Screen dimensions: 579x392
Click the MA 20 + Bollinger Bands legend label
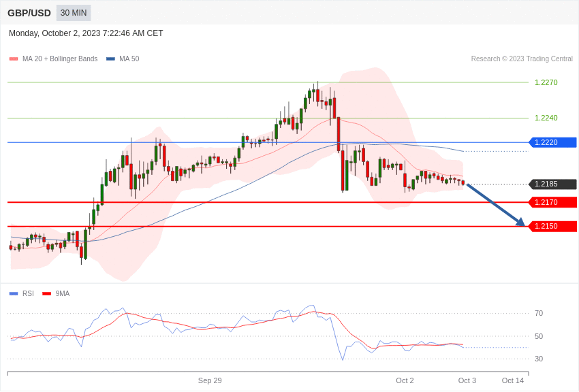click(60, 59)
